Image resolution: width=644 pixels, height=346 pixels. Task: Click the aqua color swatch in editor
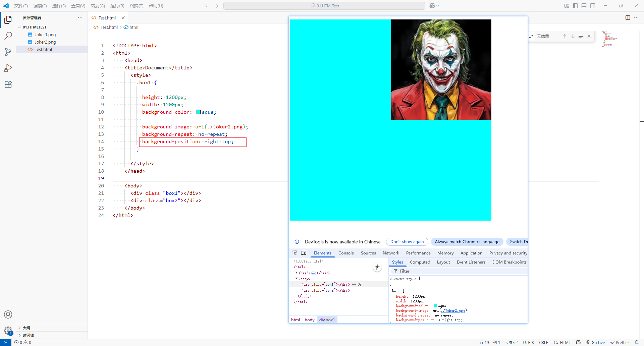[199, 112]
